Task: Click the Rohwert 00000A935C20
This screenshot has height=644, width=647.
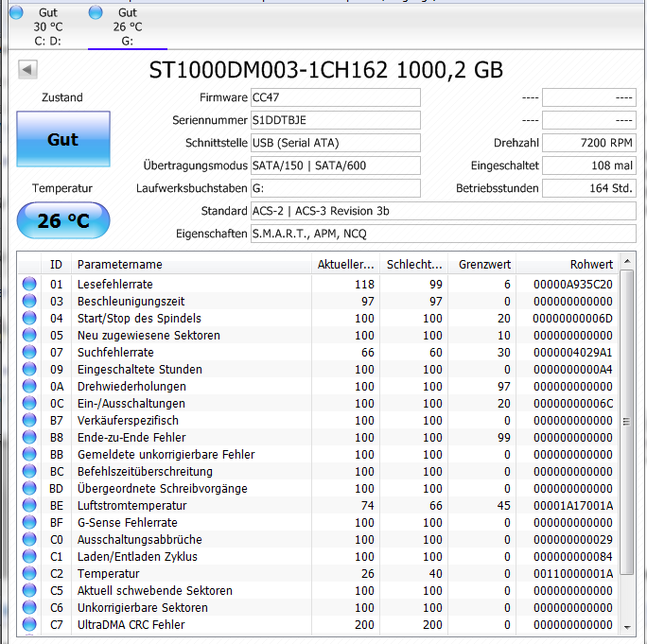Action: pos(572,285)
